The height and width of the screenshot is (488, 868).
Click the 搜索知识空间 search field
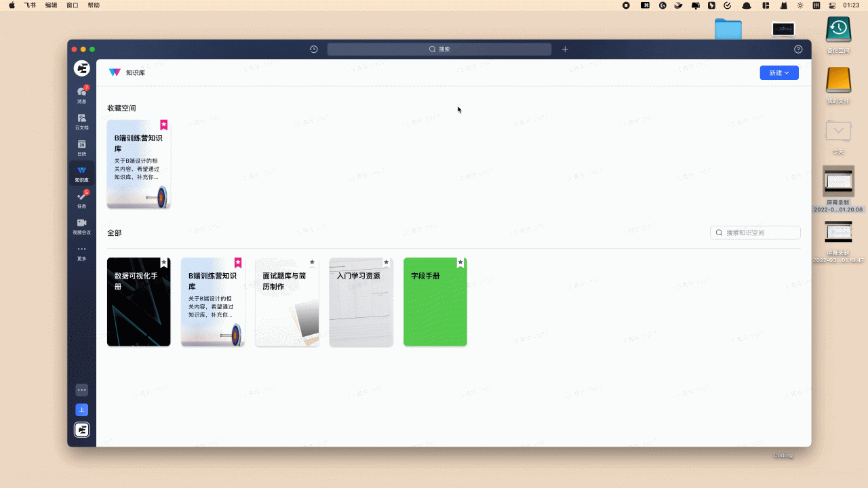pos(759,232)
